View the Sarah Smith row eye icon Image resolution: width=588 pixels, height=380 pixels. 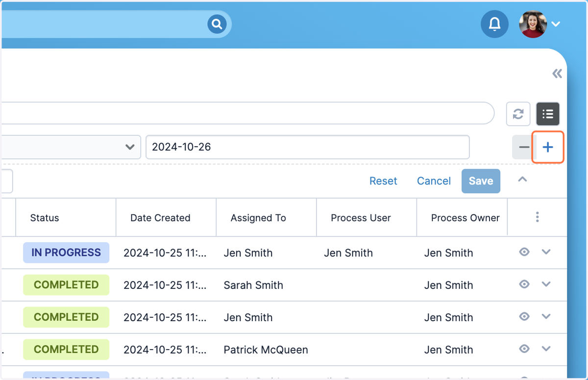click(x=524, y=284)
